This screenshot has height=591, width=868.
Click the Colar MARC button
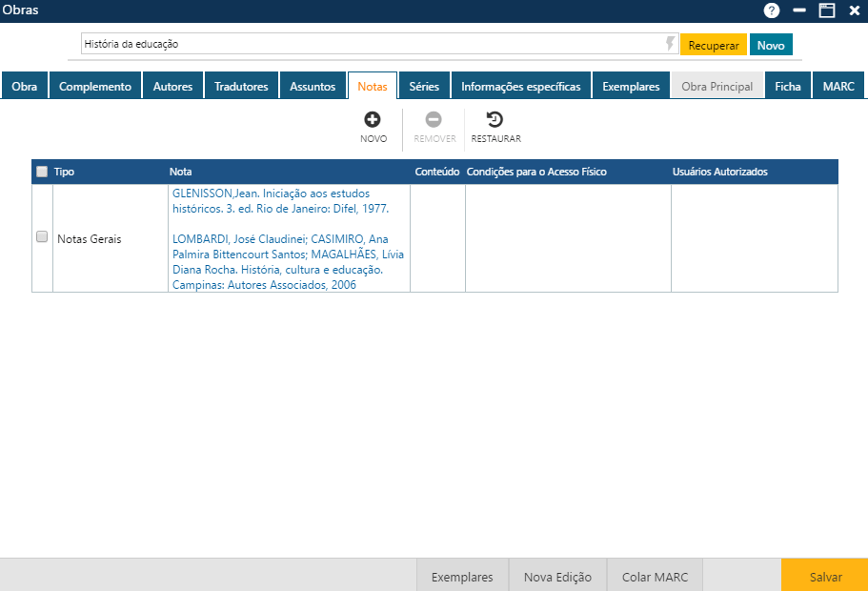click(654, 576)
